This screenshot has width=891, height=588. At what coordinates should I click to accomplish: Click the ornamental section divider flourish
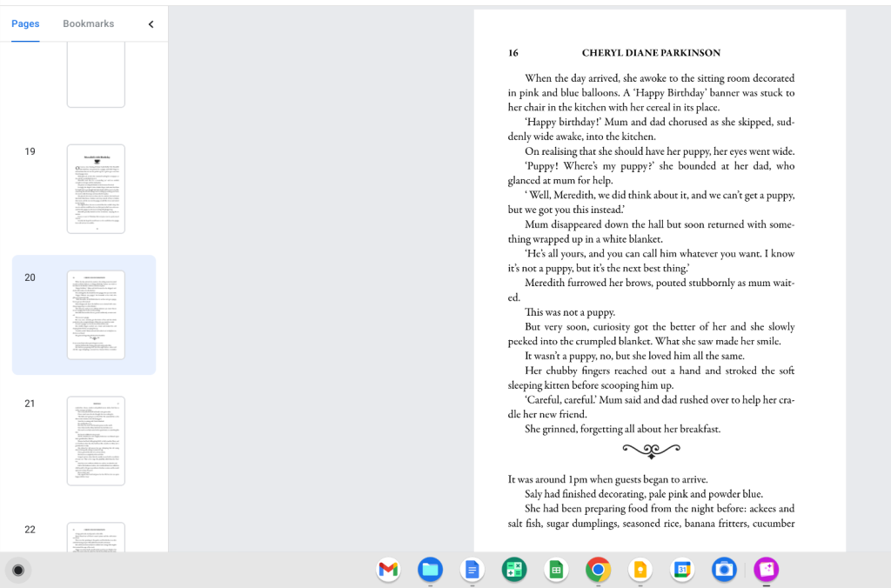pos(651,451)
